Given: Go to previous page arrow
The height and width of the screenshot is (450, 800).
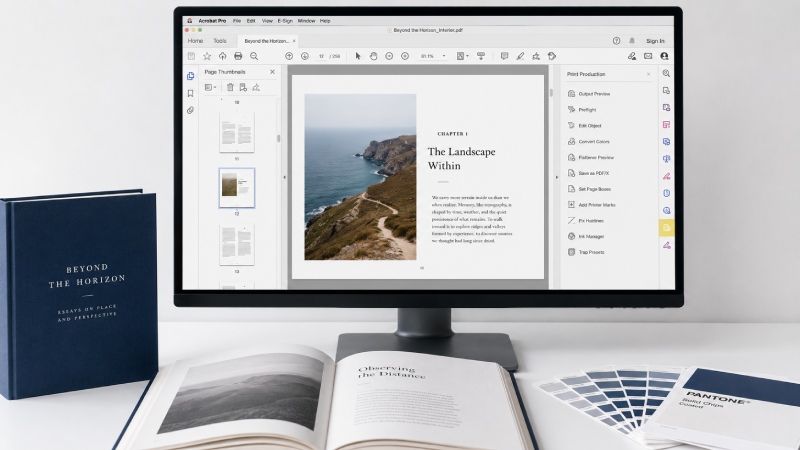Looking at the screenshot, I should (289, 56).
